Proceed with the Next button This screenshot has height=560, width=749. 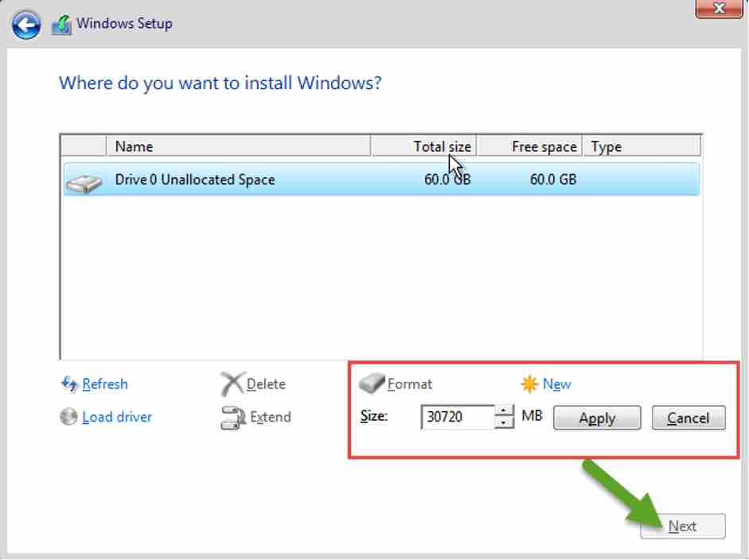coord(682,527)
